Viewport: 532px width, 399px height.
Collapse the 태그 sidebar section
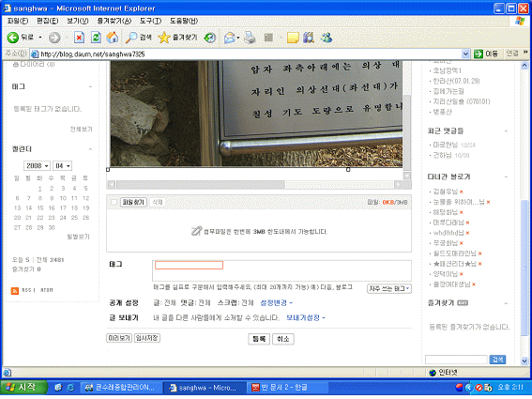pos(90,87)
